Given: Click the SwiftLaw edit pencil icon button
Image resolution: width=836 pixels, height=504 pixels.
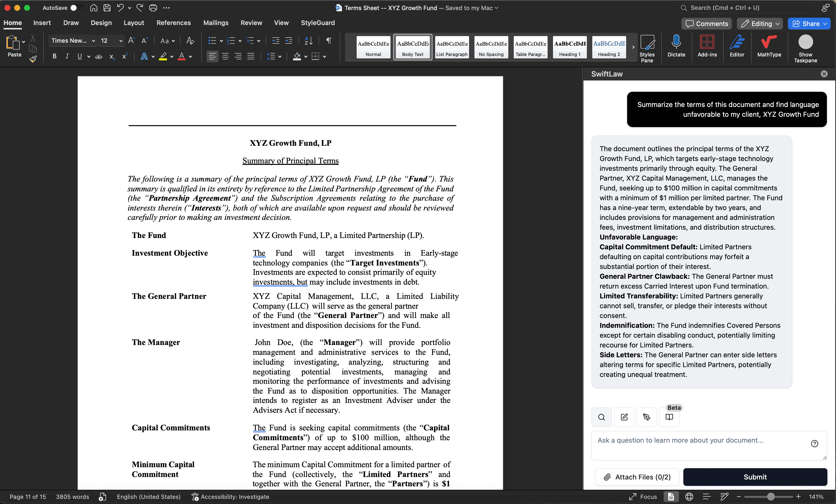Looking at the screenshot, I should click(x=624, y=417).
